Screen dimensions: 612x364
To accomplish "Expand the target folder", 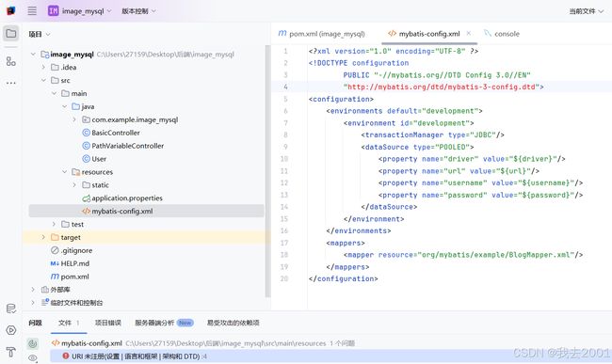I will (43, 237).
